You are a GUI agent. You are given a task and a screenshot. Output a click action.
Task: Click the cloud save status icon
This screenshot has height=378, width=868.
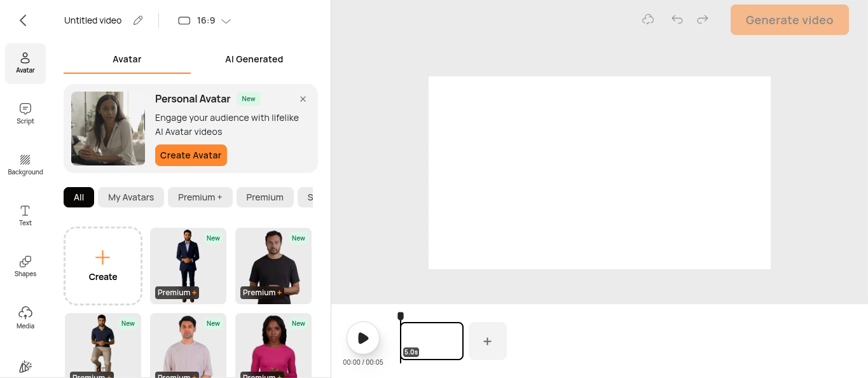click(648, 20)
